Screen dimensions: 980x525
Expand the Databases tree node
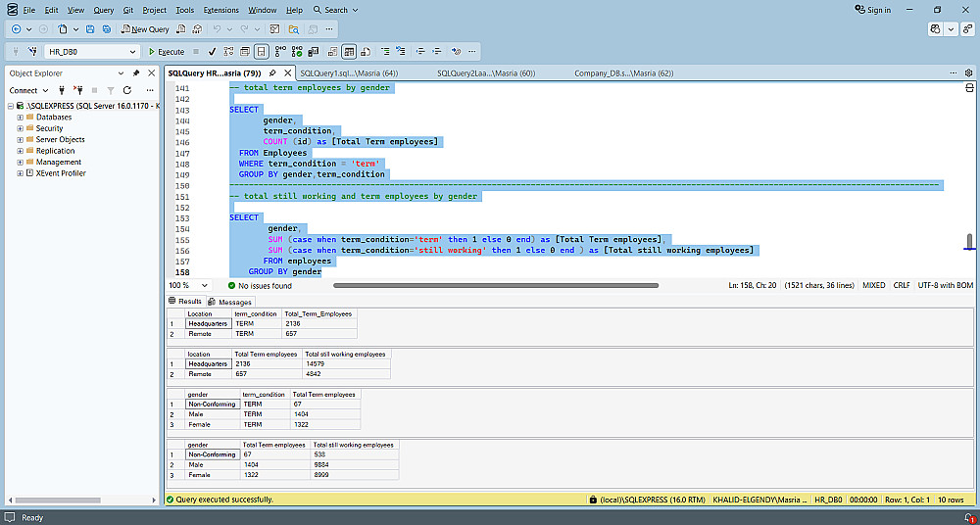[20, 117]
